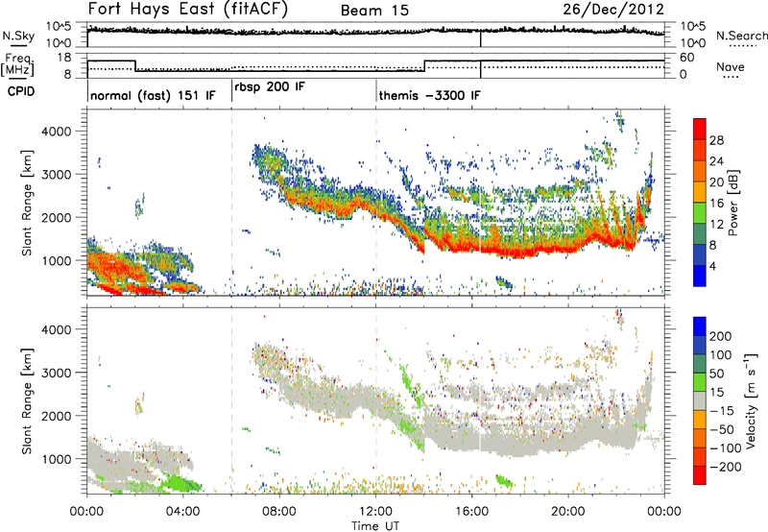Click the "-15" label on Velocity colorbar
768x532 pixels.
click(x=722, y=410)
